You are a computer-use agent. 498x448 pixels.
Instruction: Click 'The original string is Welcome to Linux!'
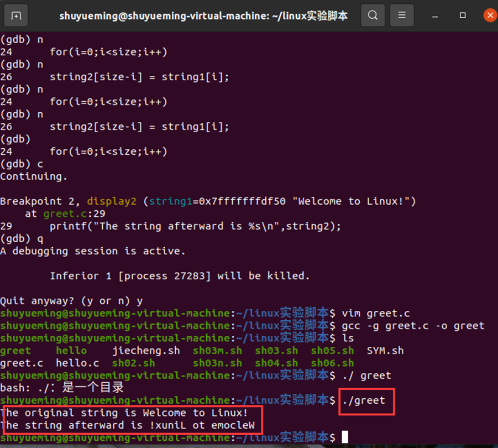pos(124,413)
